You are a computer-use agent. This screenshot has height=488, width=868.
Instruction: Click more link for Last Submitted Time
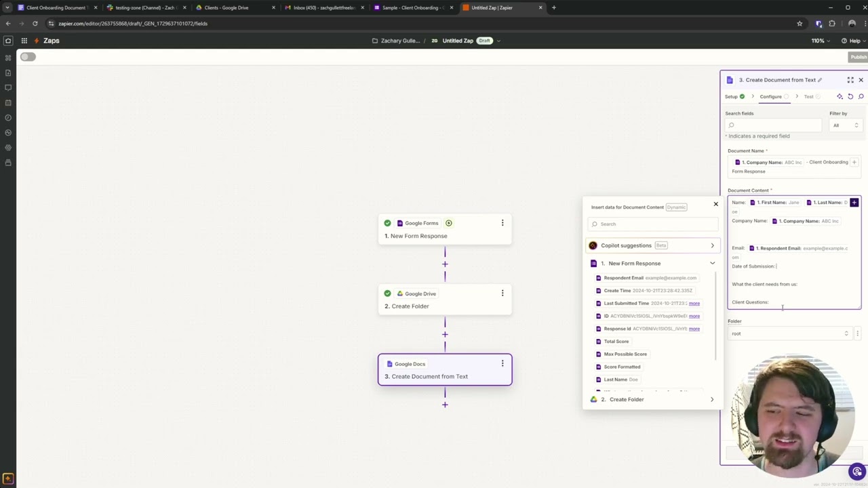click(694, 304)
